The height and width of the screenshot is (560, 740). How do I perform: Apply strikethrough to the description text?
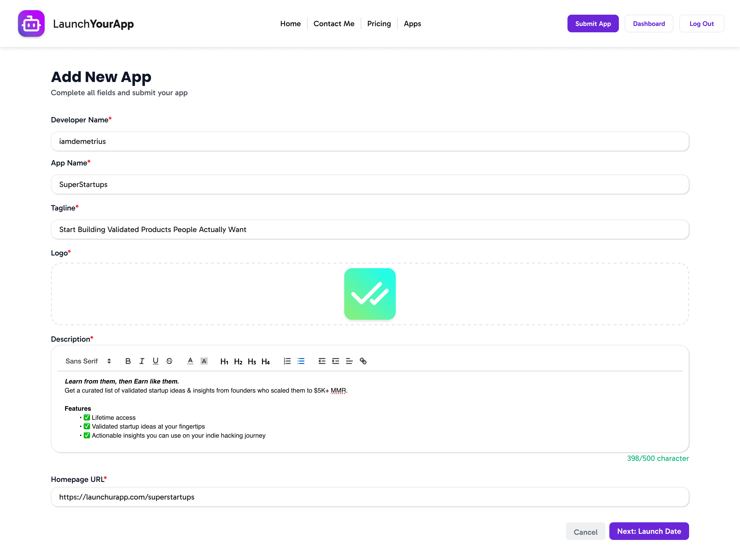point(169,361)
